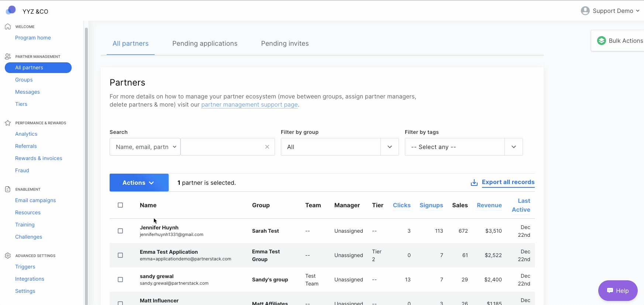The image size is (644, 305).
Task: Click Export all records link
Action: pyautogui.click(x=508, y=182)
